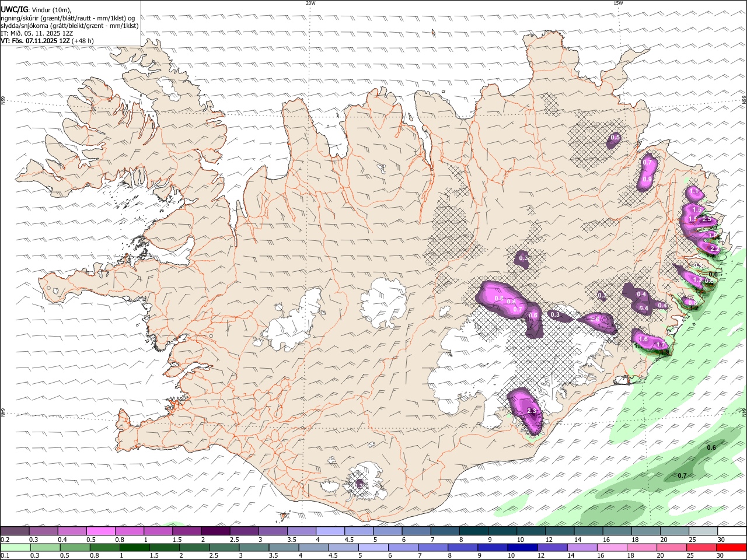Click the "1.3" snowfall value on east coast
The width and height of the screenshot is (747, 560).
(697, 280)
